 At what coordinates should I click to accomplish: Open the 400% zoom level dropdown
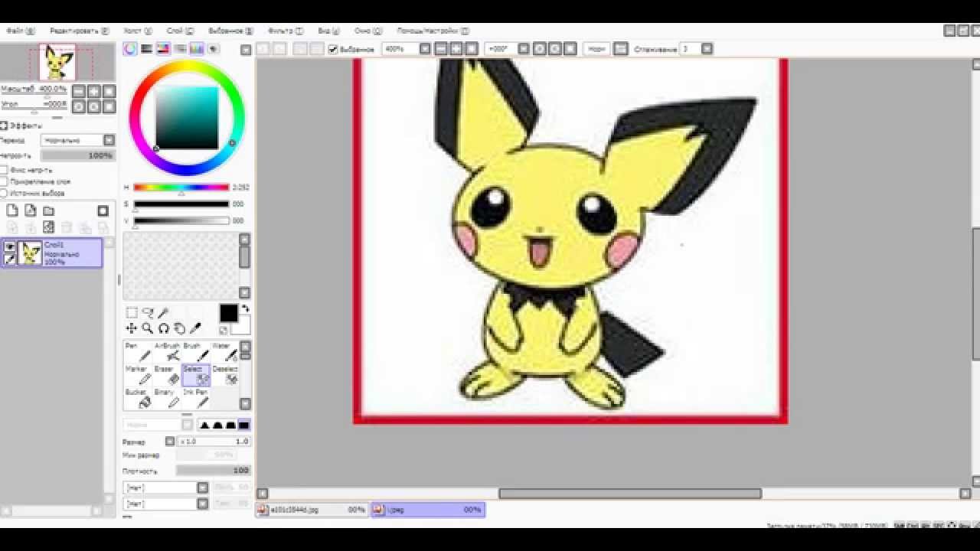[x=425, y=49]
